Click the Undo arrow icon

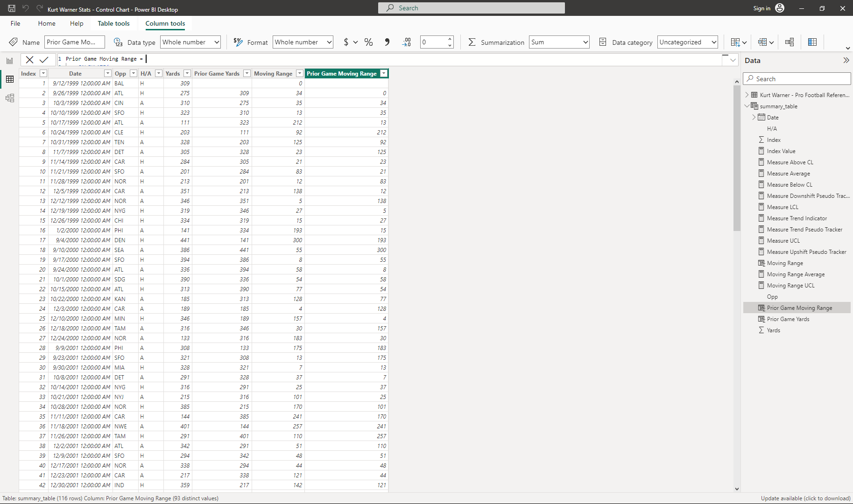[x=26, y=8]
